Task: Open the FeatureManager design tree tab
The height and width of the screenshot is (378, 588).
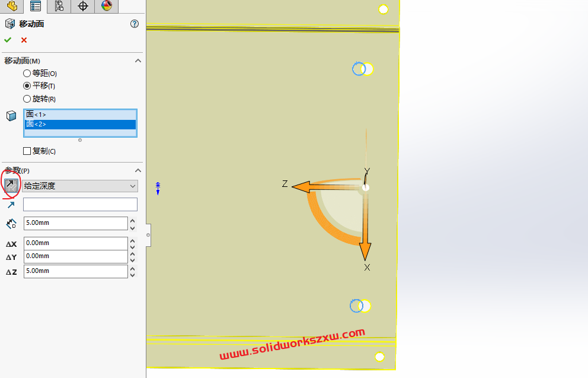Action: (x=11, y=6)
